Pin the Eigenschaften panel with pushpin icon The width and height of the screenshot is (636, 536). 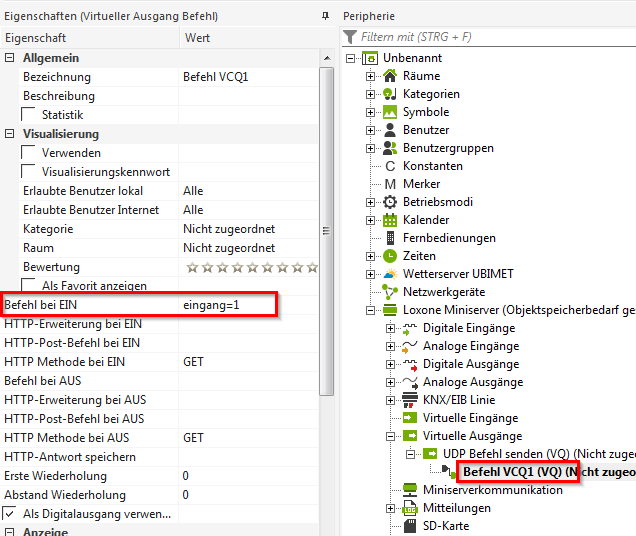coord(325,17)
